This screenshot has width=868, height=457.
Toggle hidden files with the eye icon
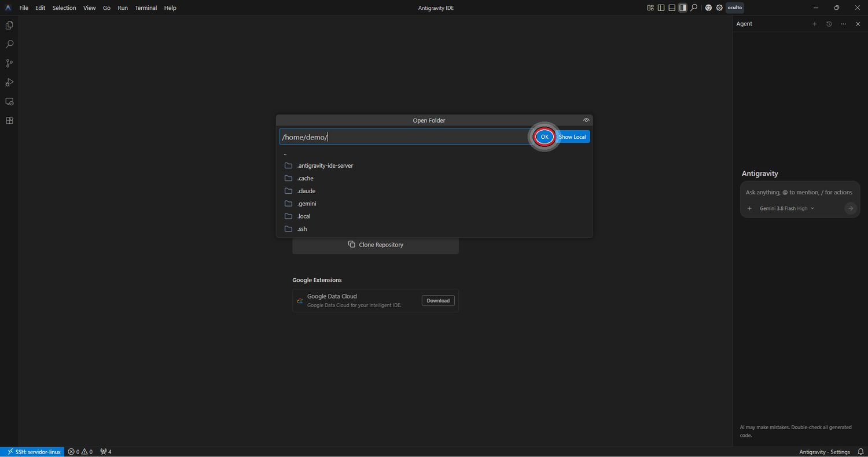tap(586, 120)
